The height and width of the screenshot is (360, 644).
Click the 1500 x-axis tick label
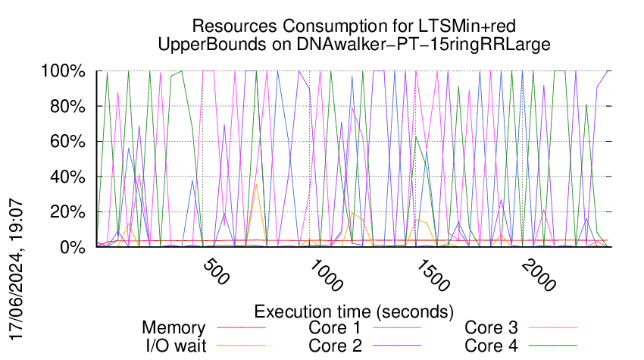click(433, 275)
